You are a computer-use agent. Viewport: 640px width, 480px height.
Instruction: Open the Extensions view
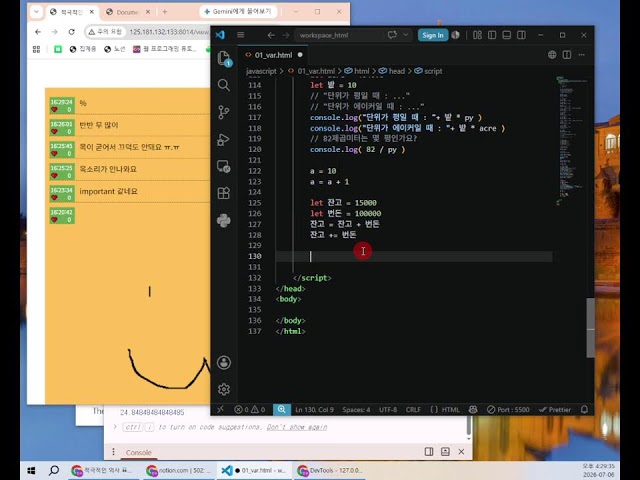click(224, 193)
